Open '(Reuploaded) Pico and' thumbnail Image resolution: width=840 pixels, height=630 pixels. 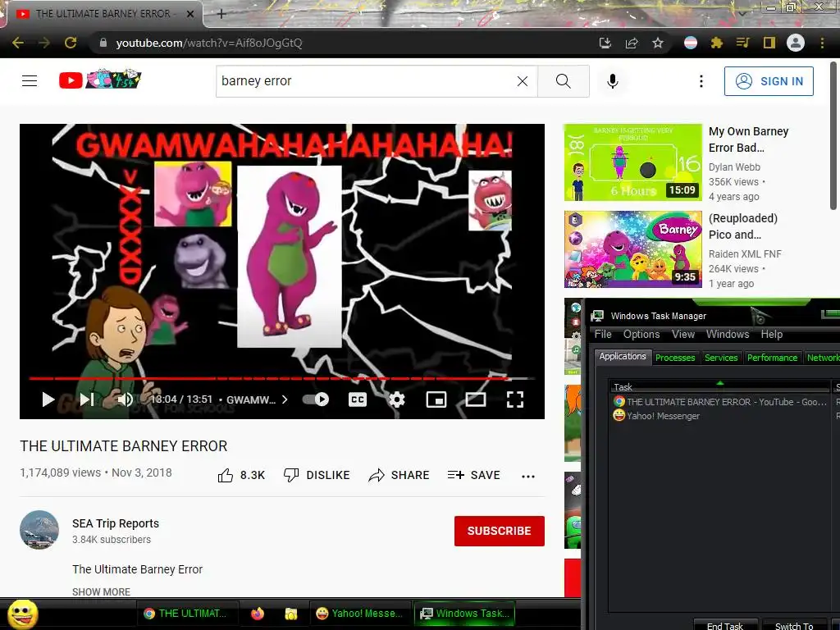632,249
